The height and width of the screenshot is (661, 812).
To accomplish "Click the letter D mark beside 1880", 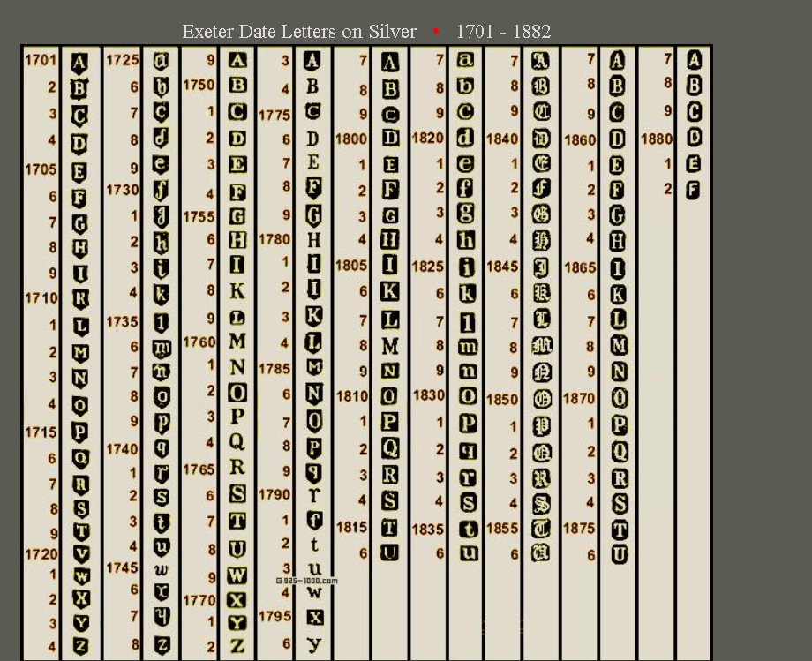I will coord(694,138).
